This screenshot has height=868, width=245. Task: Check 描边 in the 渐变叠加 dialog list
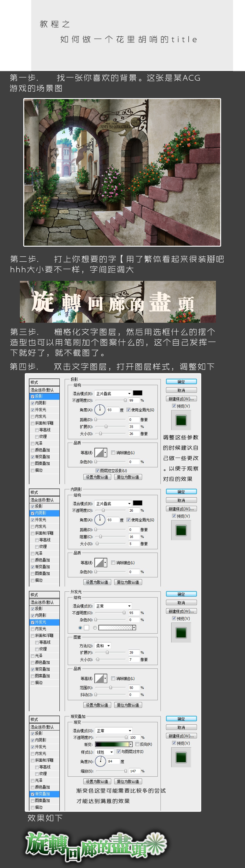[33, 807]
